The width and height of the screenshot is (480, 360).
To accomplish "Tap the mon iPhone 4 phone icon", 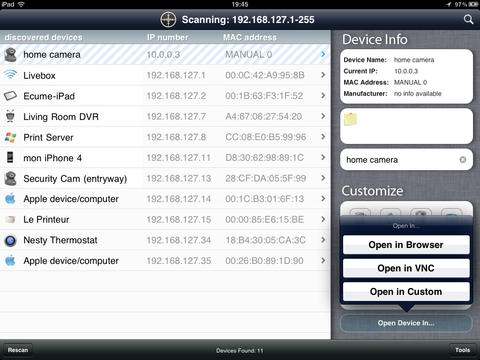I will pyautogui.click(x=10, y=157).
